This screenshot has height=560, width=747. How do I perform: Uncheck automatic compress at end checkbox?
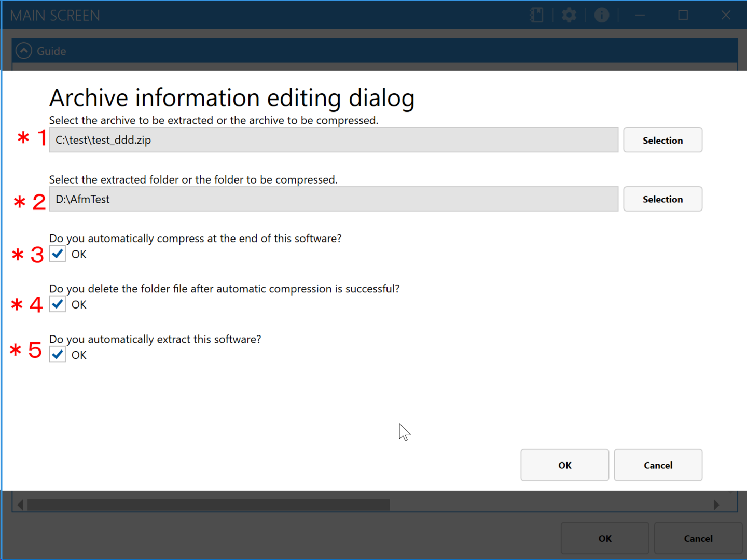58,254
